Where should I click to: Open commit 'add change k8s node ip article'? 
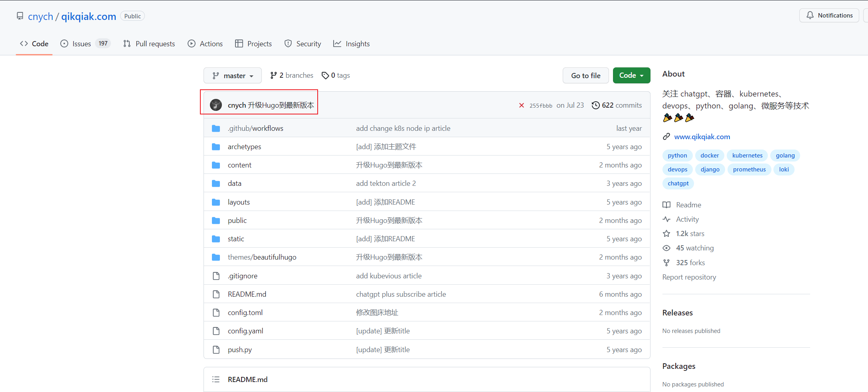[403, 128]
